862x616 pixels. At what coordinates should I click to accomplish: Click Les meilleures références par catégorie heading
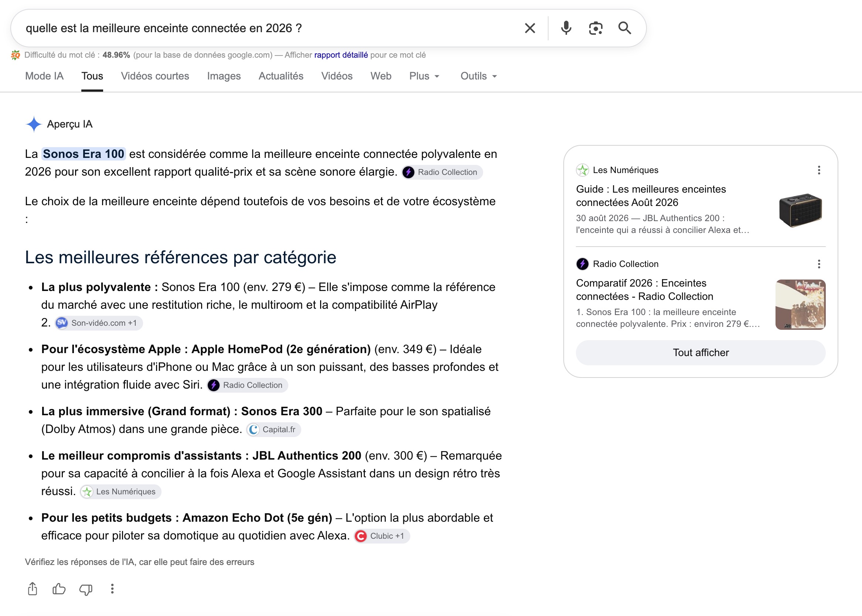(180, 258)
